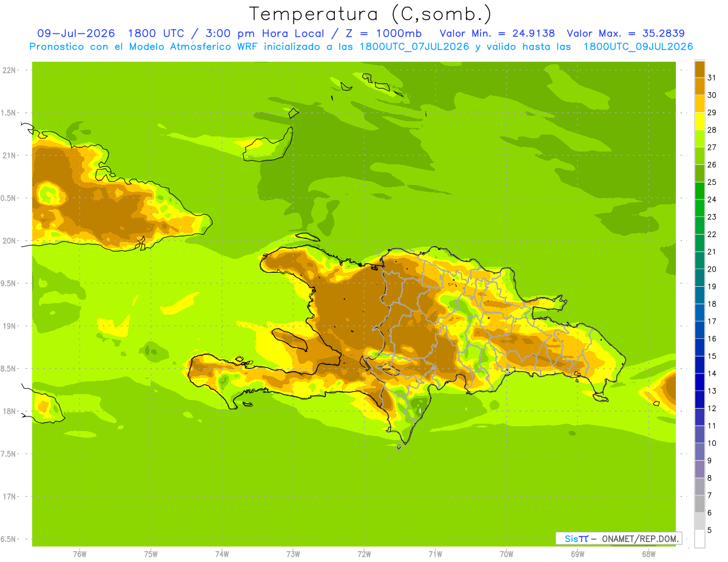This screenshot has height=562, width=728.
Task: Select the '09-Jul-2026' date in the header
Action: click(x=76, y=33)
